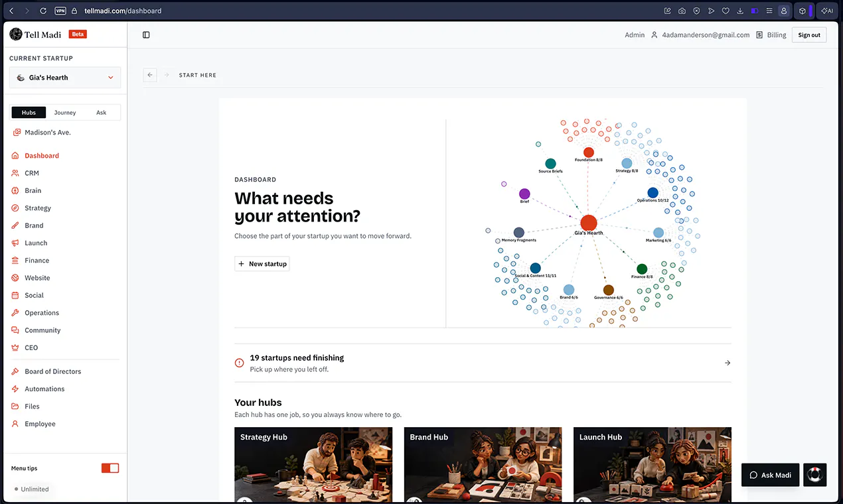Open the 19 startups need finishing arrow
The height and width of the screenshot is (504, 843).
coord(728,363)
